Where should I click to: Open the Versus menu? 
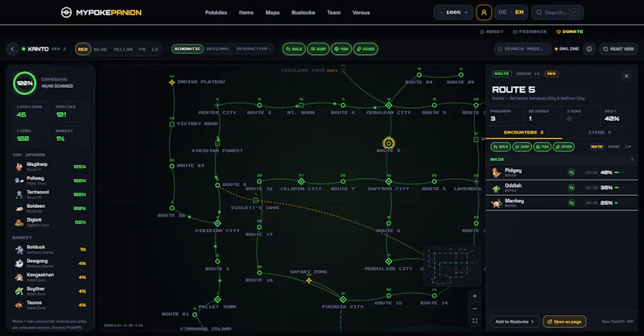tap(361, 13)
